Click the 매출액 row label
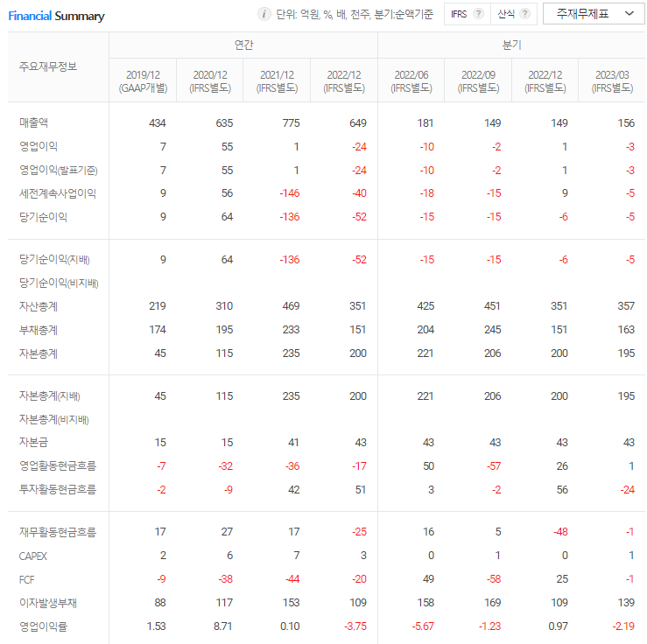Viewport: 647px width, 644px height. click(34, 122)
